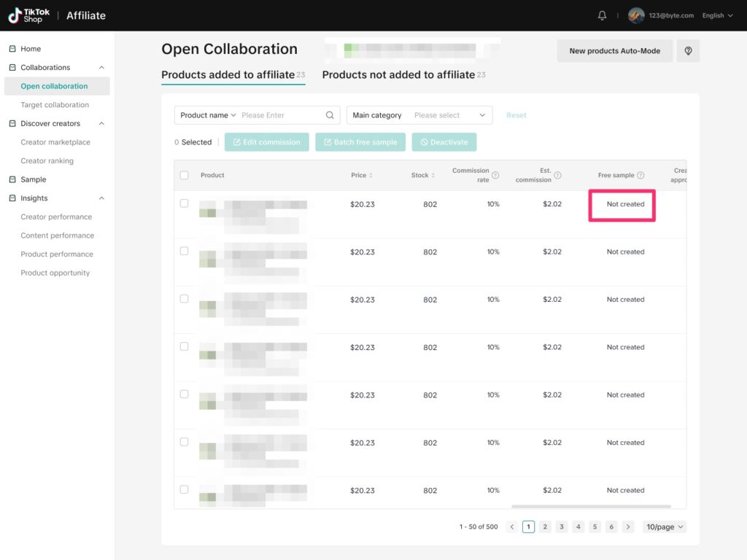Image resolution: width=747 pixels, height=560 pixels.
Task: Collapse the Insights sidebar section
Action: pyautogui.click(x=101, y=198)
